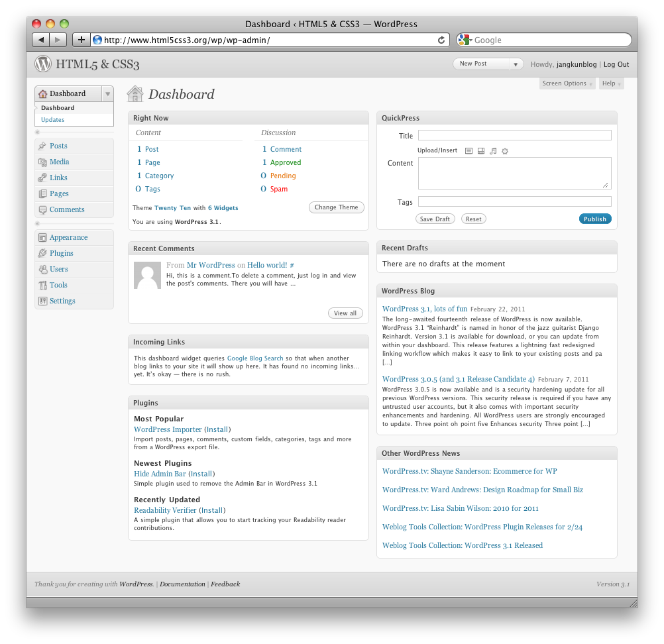
Task: Click the Posts pushpin icon in sidebar
Action: pyautogui.click(x=42, y=146)
